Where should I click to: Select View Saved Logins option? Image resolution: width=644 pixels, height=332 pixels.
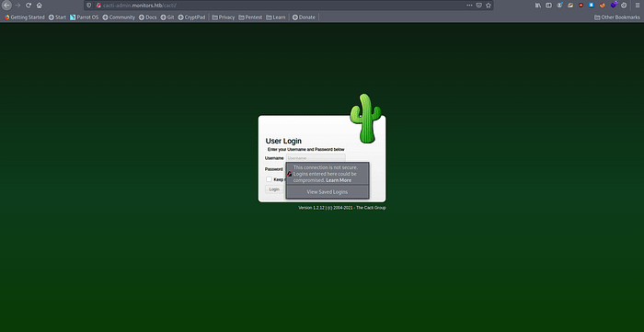(x=328, y=191)
